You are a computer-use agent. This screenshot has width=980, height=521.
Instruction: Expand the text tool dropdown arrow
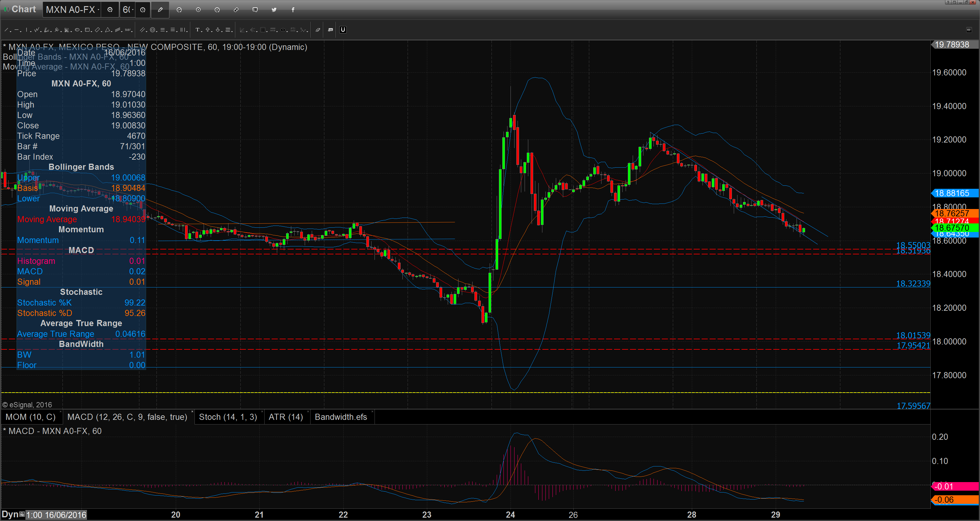(x=202, y=32)
